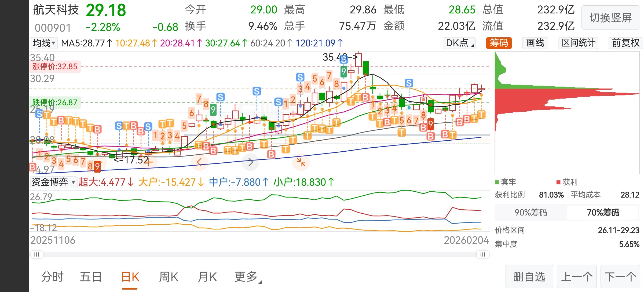Viewport: 644px width, 292px height.
Task: Toggle the 筹码 chip distribution panel
Action: (x=499, y=43)
